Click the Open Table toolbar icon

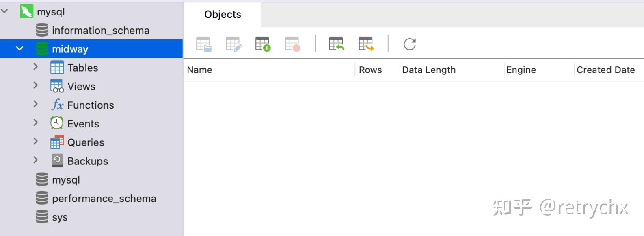point(204,44)
